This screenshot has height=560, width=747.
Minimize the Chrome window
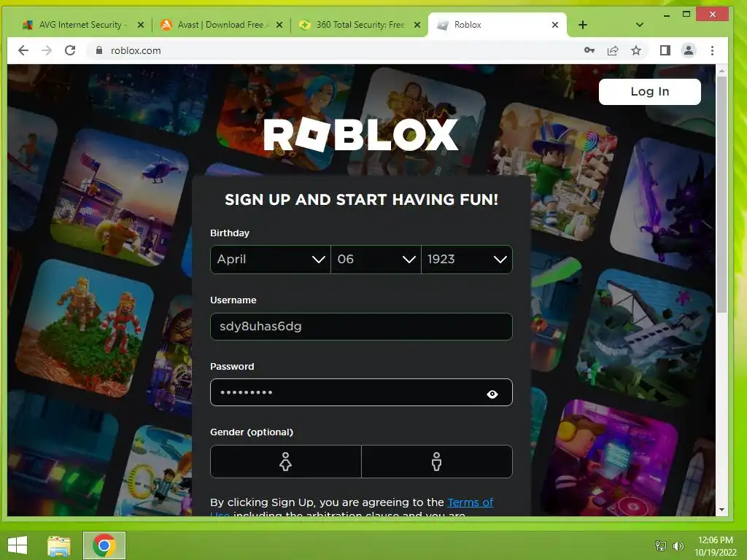point(667,15)
